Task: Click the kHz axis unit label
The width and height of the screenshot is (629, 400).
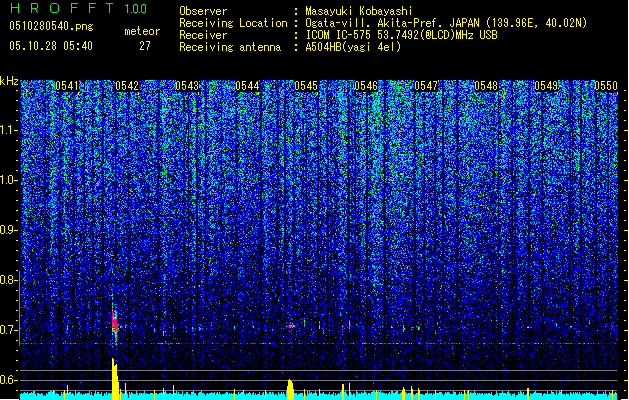Action: [9, 81]
